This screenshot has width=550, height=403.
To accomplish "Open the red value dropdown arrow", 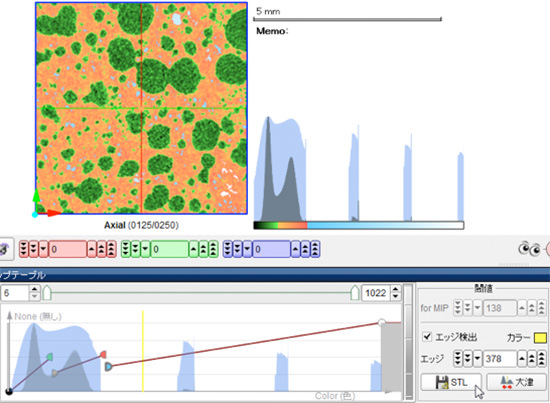I will point(43,249).
